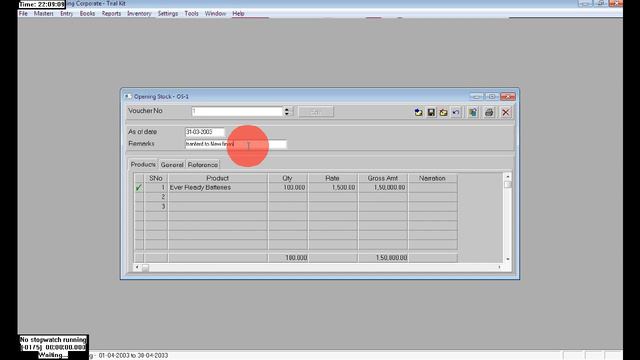Open the Window menu

pos(215,13)
